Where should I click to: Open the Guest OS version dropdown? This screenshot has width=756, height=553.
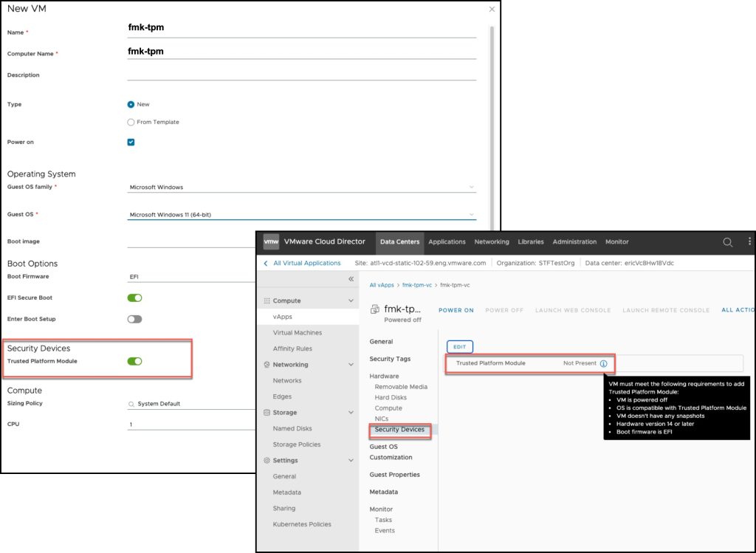point(472,214)
